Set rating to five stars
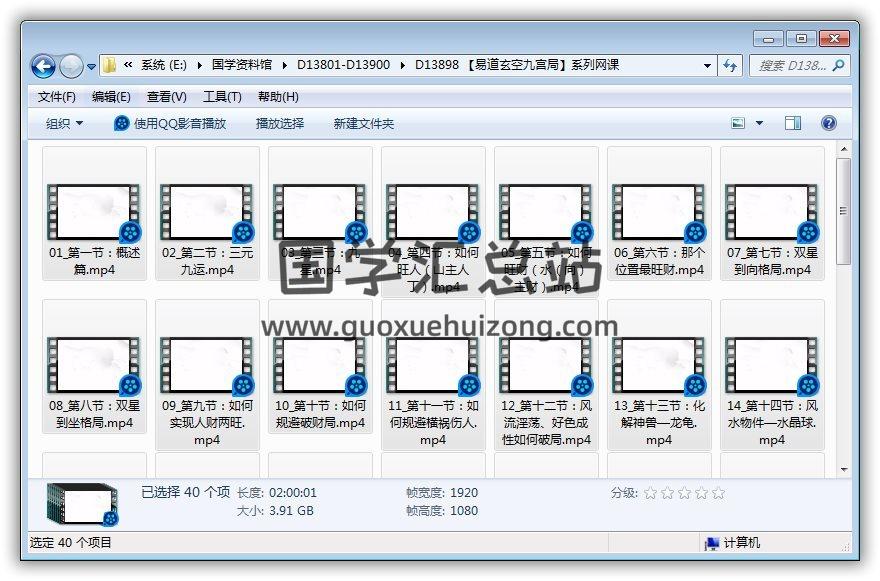 pyautogui.click(x=718, y=493)
